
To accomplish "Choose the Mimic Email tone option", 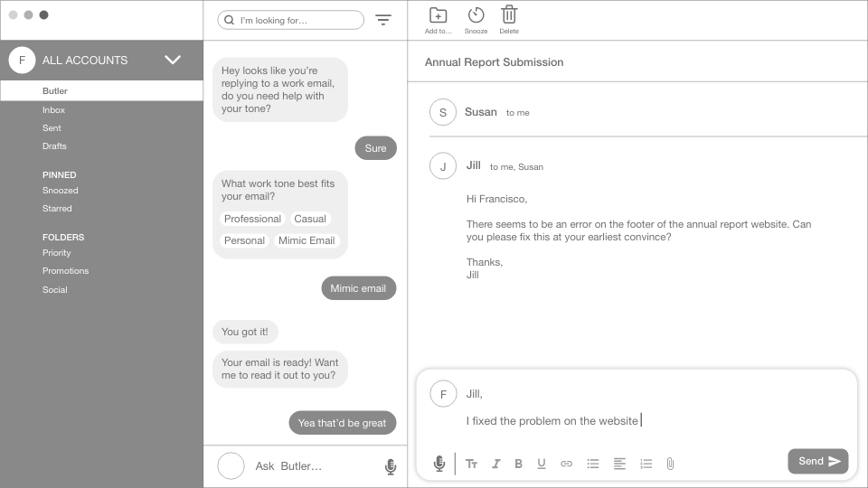I will (307, 240).
